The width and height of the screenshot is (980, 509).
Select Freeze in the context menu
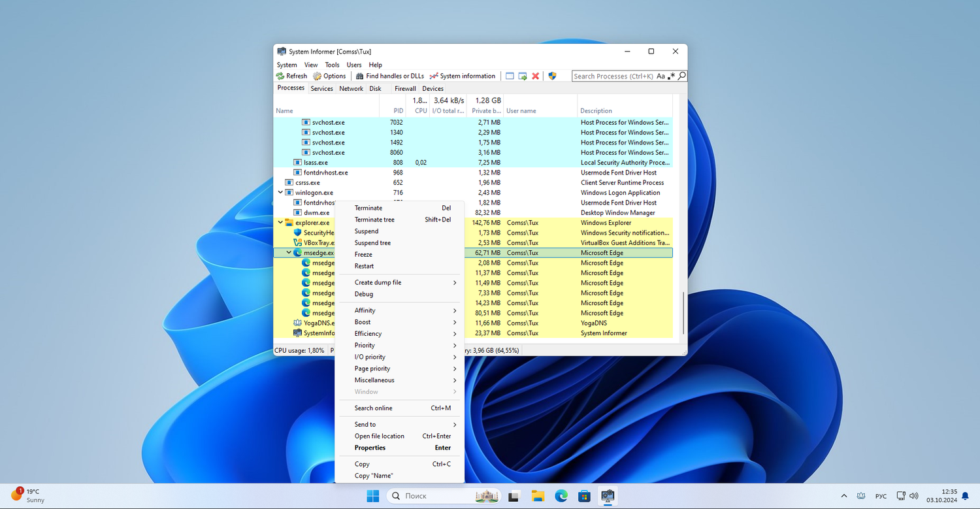(x=399, y=255)
